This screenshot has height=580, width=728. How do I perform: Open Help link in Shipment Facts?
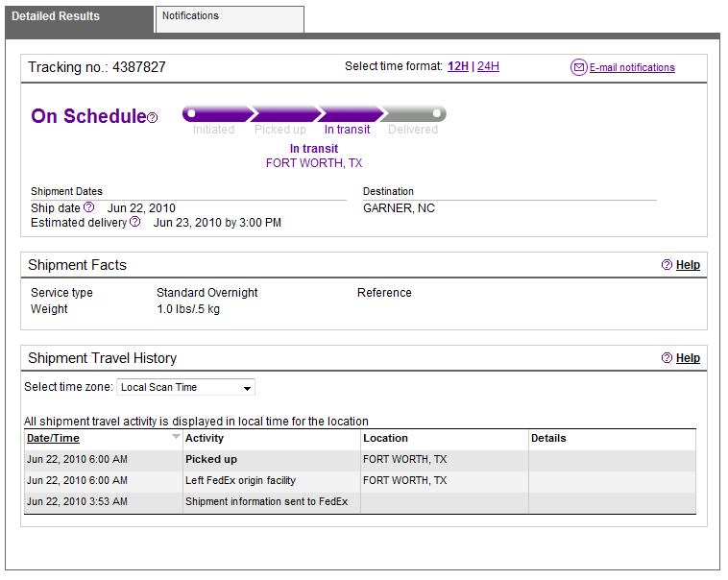pyautogui.click(x=688, y=265)
